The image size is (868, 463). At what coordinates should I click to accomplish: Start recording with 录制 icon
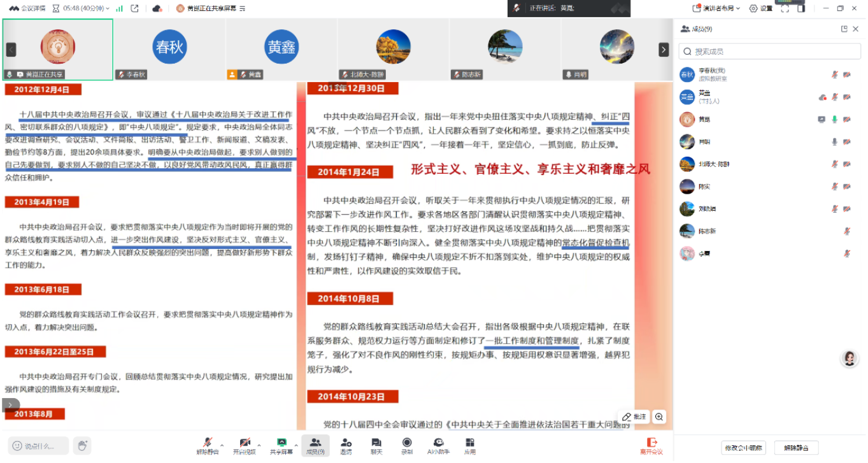pyautogui.click(x=407, y=445)
